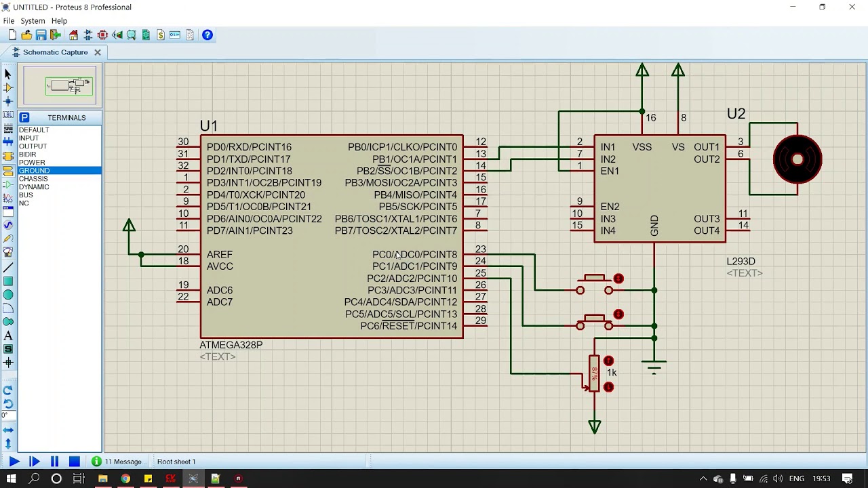The height and width of the screenshot is (488, 868).
Task: Open the 3D Visualizer toolbar icon
Action: coord(117,35)
